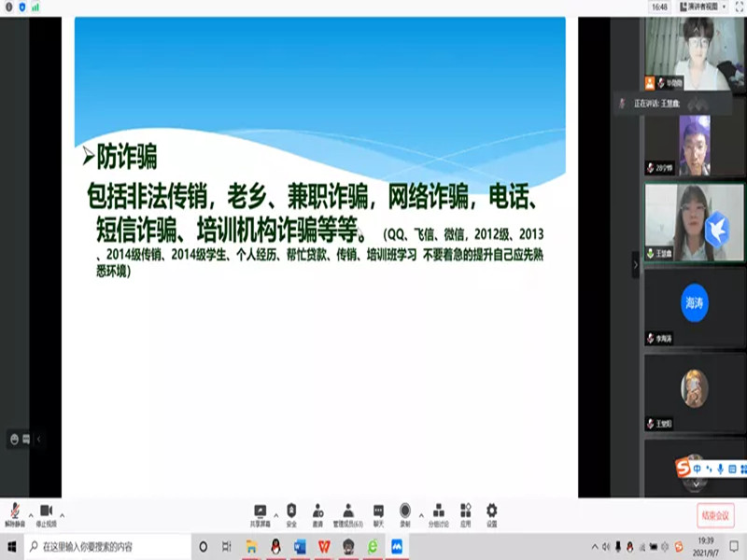747x560 pixels.
Task: Start recording with the 录制 icon
Action: pos(405,514)
